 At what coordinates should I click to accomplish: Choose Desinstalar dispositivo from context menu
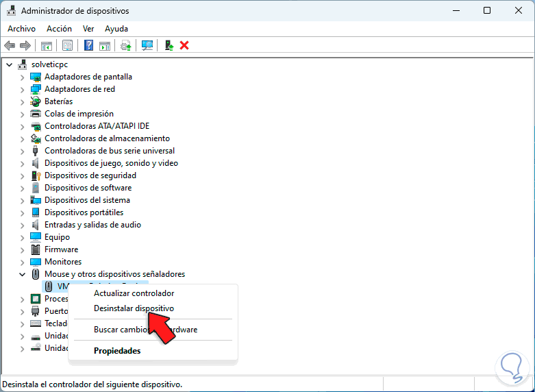pyautogui.click(x=153, y=308)
